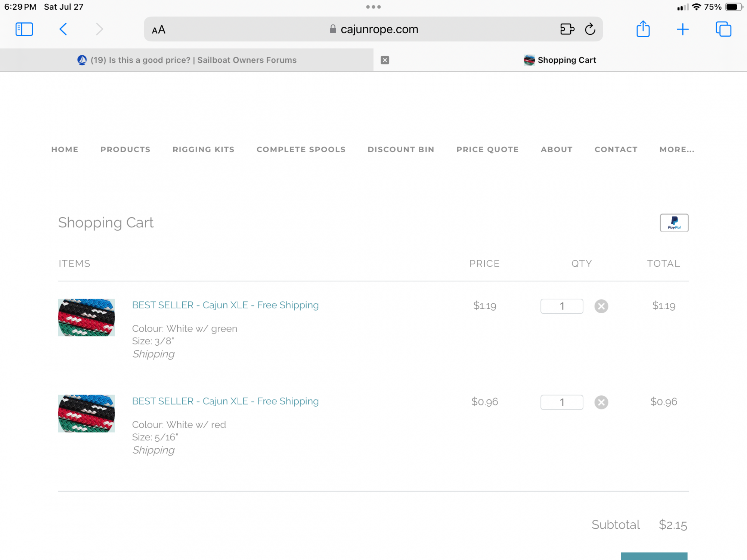
Task: Reload the cajunrope.com page
Action: [x=590, y=29]
